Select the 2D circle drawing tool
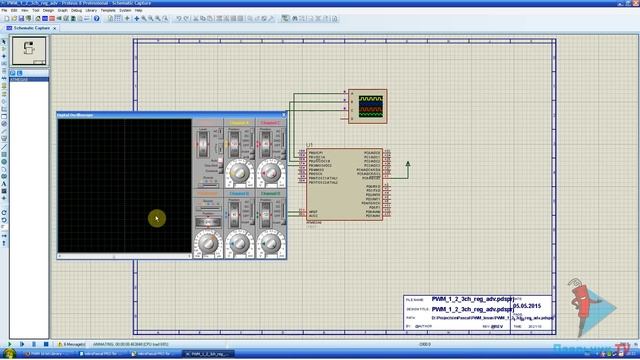The image size is (640, 360). click(4, 162)
